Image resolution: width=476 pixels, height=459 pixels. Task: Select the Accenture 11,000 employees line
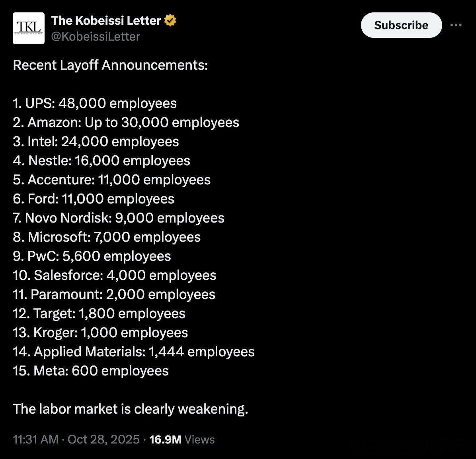(x=112, y=180)
